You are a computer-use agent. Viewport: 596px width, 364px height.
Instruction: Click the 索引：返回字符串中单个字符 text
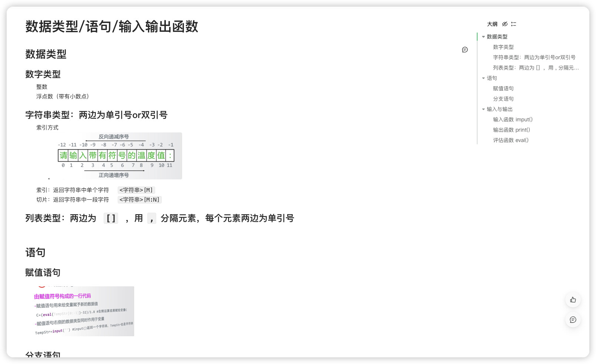tap(73, 190)
